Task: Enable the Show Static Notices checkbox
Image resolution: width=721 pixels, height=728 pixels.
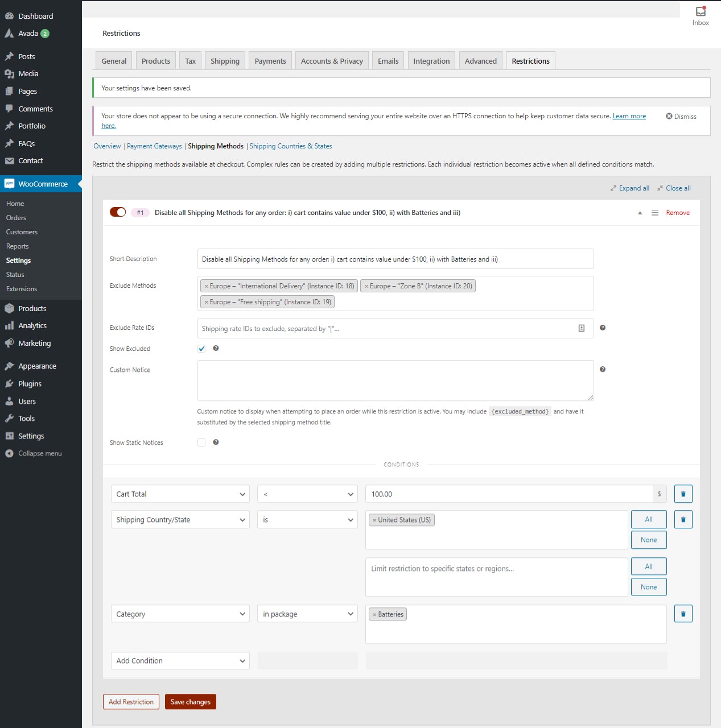Action: [201, 442]
